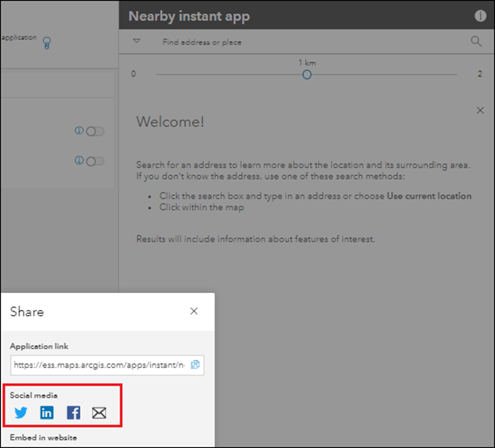The width and height of the screenshot is (495, 448).
Task: Turn on the upper toggle switch
Action: point(96,131)
